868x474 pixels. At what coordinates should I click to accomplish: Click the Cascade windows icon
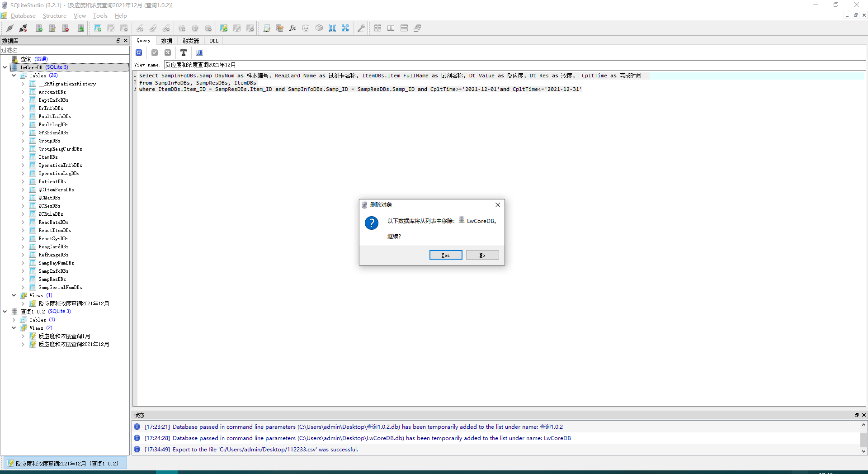[417, 28]
